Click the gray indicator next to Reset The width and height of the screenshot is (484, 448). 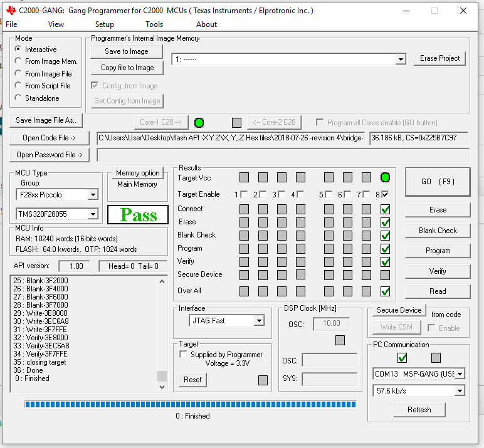tap(263, 380)
